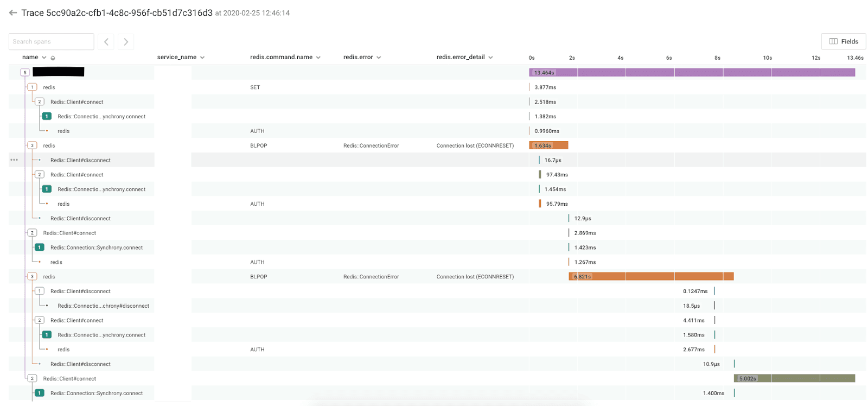Image resolution: width=868 pixels, height=406 pixels.
Task: Focus the Search spans input field
Action: tap(51, 42)
